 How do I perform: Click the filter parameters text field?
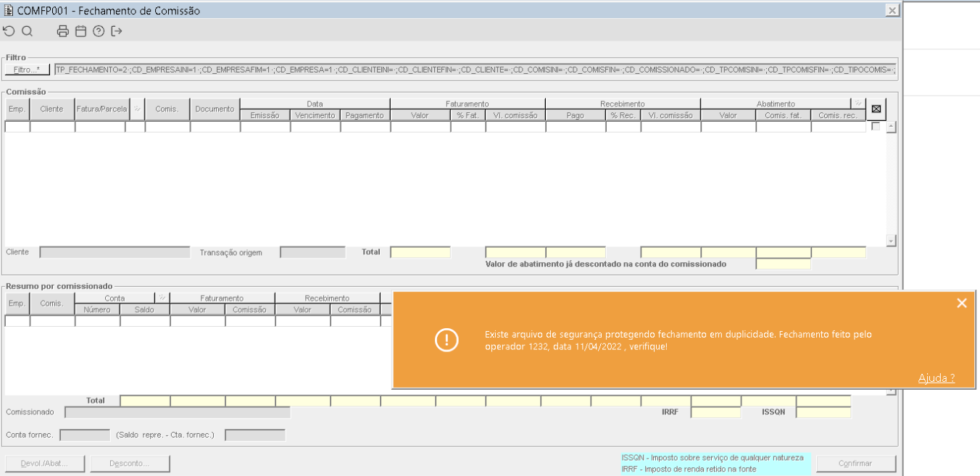[476, 70]
